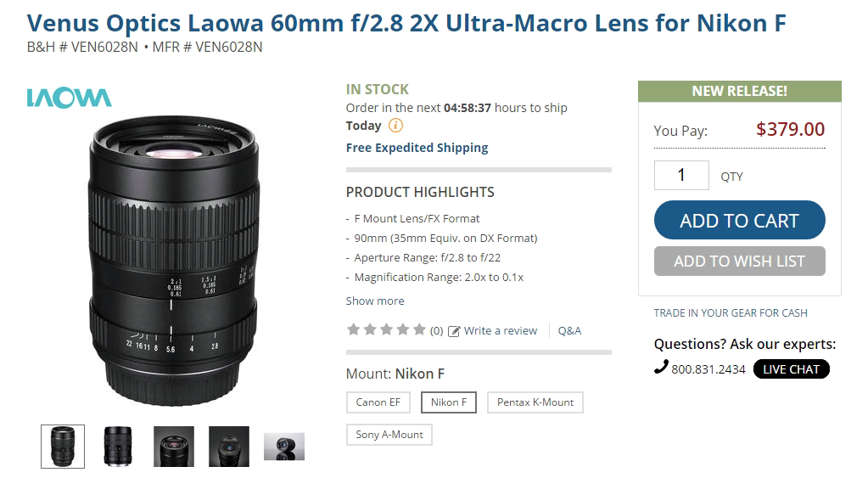Image resolution: width=868 pixels, height=478 pixels.
Task: Click the Free Expedited Shipping link
Action: coord(417,148)
